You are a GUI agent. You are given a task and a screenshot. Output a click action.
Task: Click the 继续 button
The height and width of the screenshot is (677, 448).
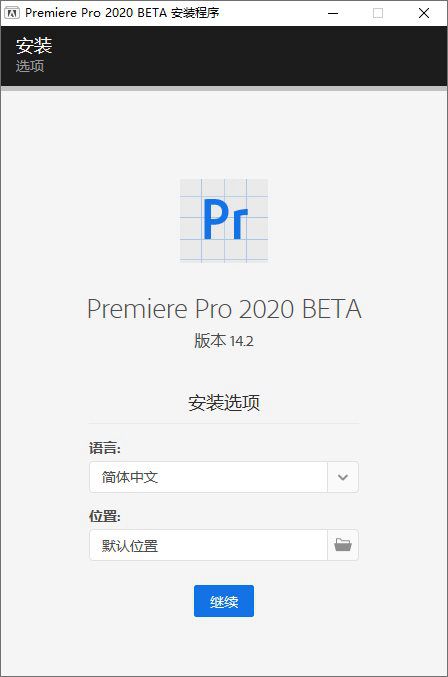point(224,601)
